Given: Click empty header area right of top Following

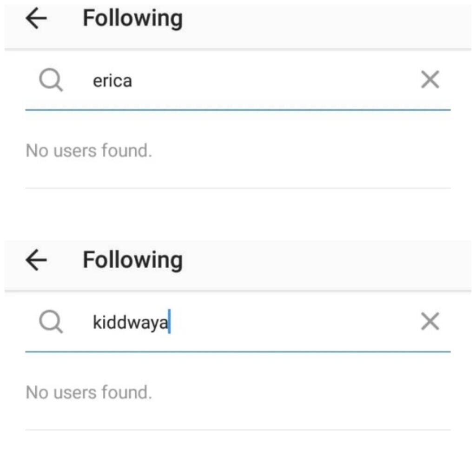Looking at the screenshot, I should (x=325, y=21).
